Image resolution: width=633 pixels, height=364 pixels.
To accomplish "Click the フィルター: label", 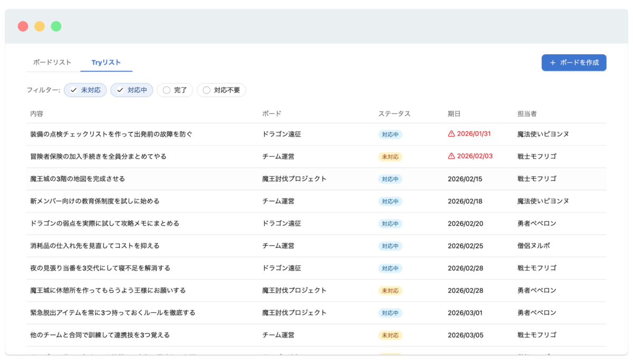I will [x=43, y=90].
